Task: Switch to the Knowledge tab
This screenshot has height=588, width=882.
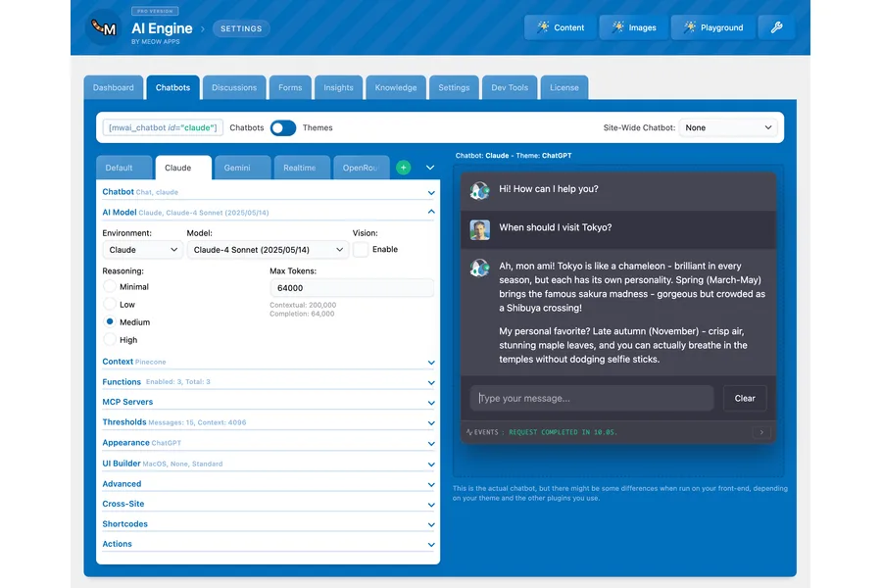Action: [396, 88]
